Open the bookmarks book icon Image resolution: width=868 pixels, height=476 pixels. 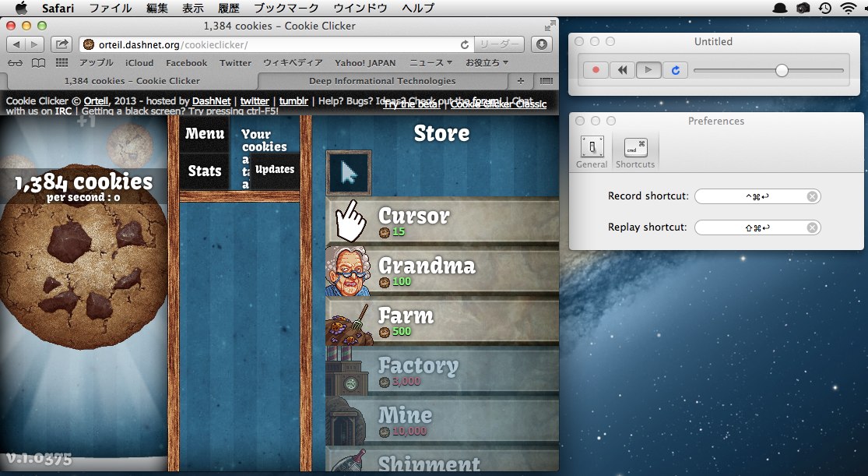click(38, 63)
